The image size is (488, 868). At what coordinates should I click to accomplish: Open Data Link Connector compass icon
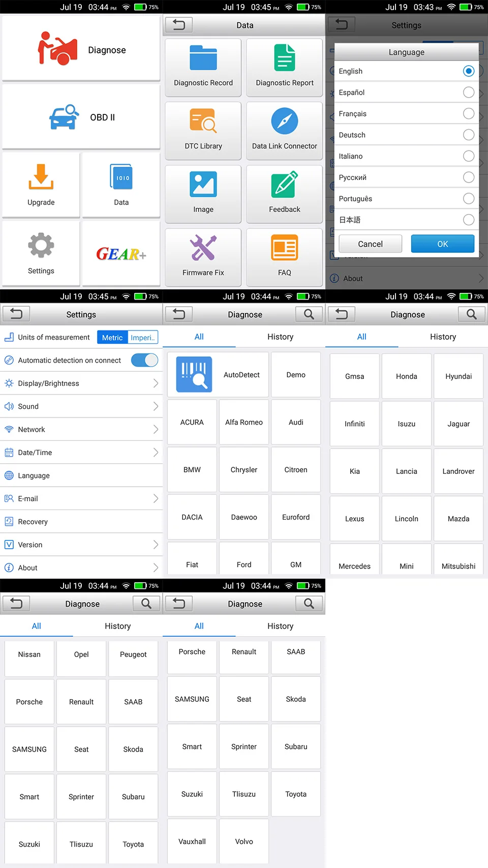pyautogui.click(x=285, y=121)
